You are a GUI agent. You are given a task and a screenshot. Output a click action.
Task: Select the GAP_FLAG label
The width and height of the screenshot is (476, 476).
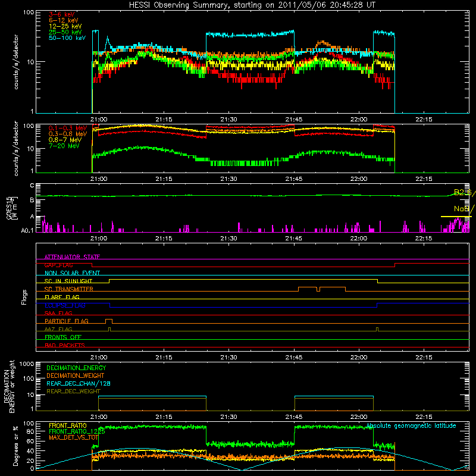(58, 265)
